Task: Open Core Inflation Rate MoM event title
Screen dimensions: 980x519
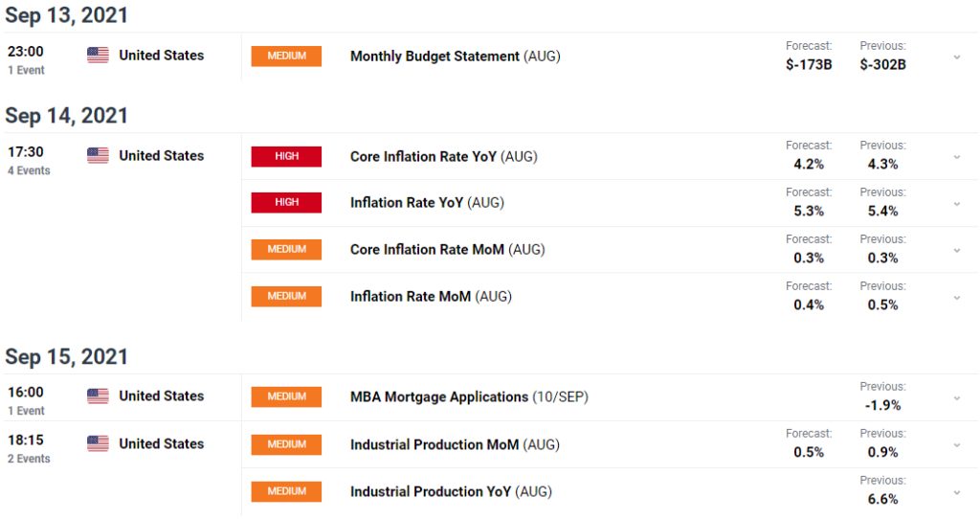Action: [x=429, y=250]
